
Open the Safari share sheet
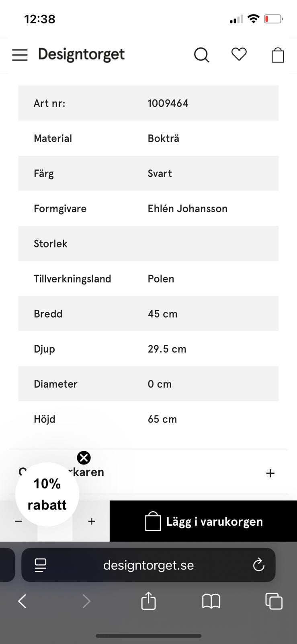coord(148,601)
